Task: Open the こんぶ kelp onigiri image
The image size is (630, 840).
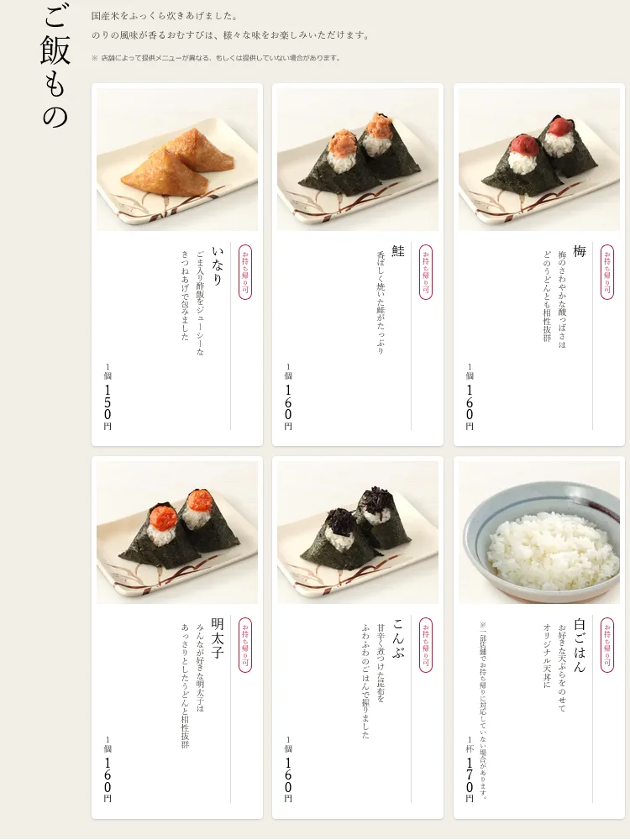Action: (x=358, y=533)
